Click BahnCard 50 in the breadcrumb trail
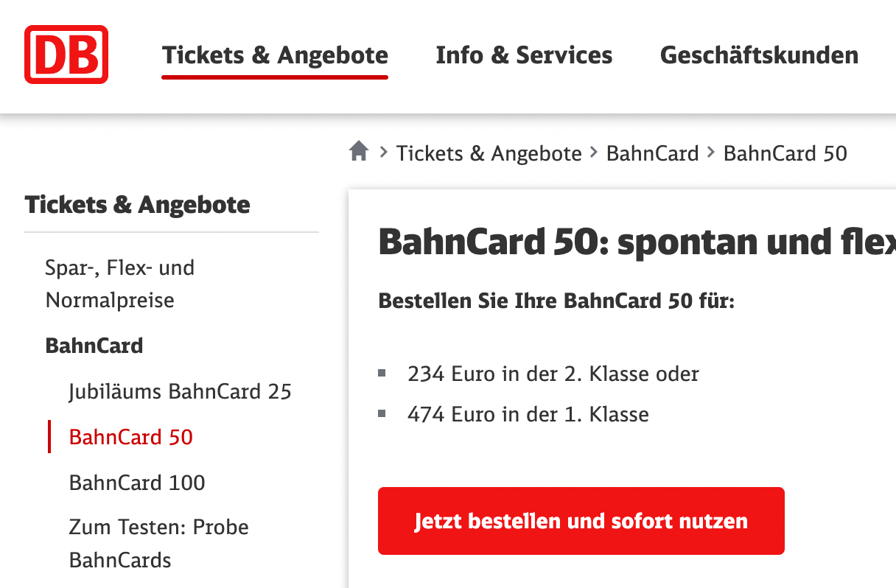This screenshot has height=588, width=896. click(785, 153)
